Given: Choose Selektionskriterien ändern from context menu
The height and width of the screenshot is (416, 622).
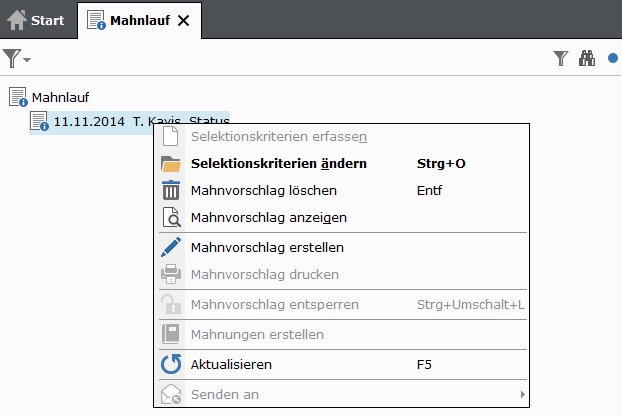Looking at the screenshot, I should tap(278, 163).
